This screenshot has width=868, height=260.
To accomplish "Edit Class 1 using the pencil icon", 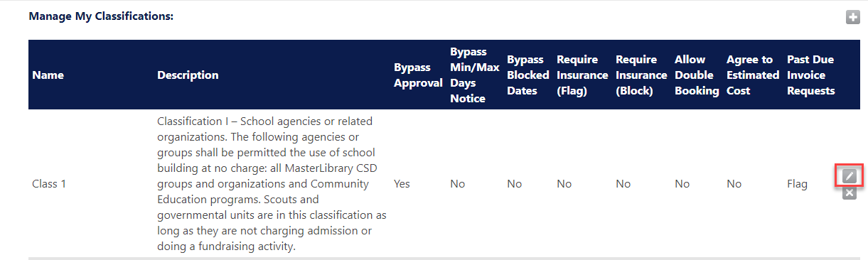I will [x=849, y=175].
